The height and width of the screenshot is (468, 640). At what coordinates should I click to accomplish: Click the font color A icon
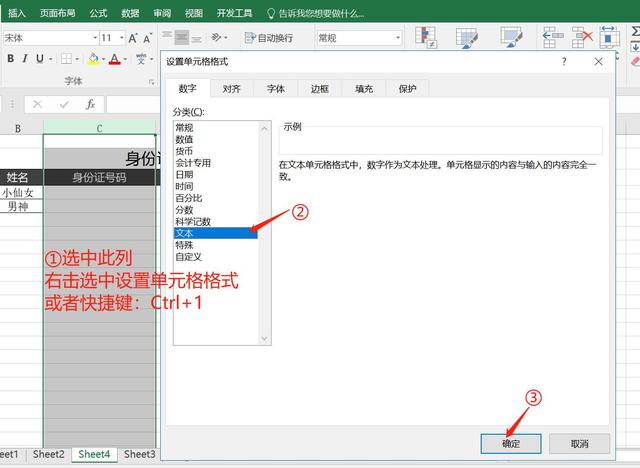coord(115,59)
